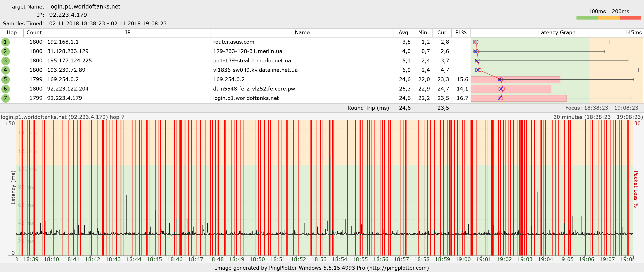
Task: Select the hop 3 number icon
Action: [x=5, y=61]
